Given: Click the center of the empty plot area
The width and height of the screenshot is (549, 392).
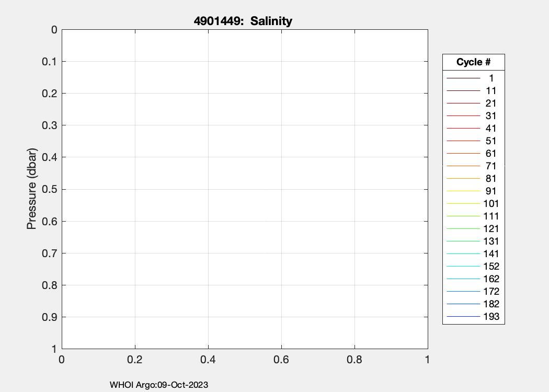Looking at the screenshot, I should pyautogui.click(x=245, y=189).
